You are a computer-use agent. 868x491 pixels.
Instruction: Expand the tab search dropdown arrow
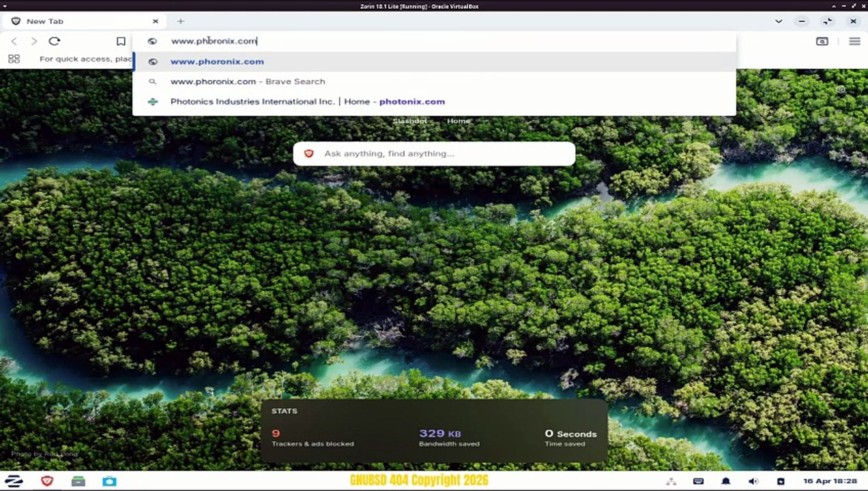[x=779, y=21]
